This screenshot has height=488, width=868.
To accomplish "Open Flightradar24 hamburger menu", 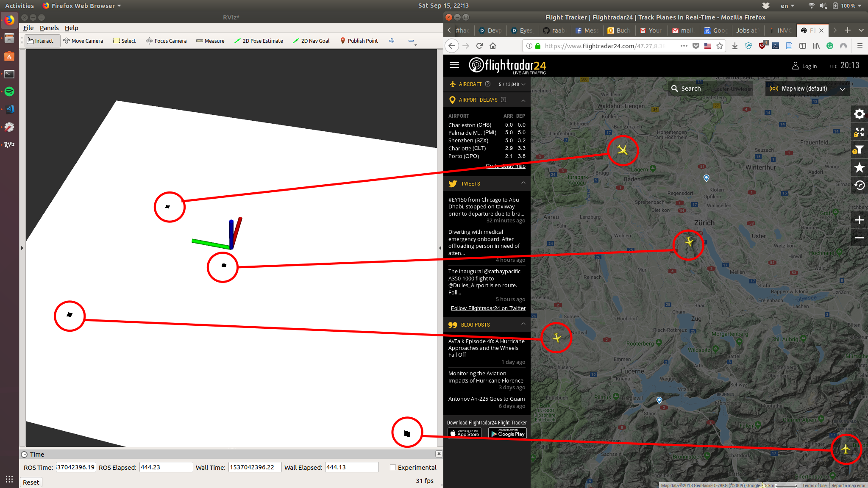I will pyautogui.click(x=454, y=65).
